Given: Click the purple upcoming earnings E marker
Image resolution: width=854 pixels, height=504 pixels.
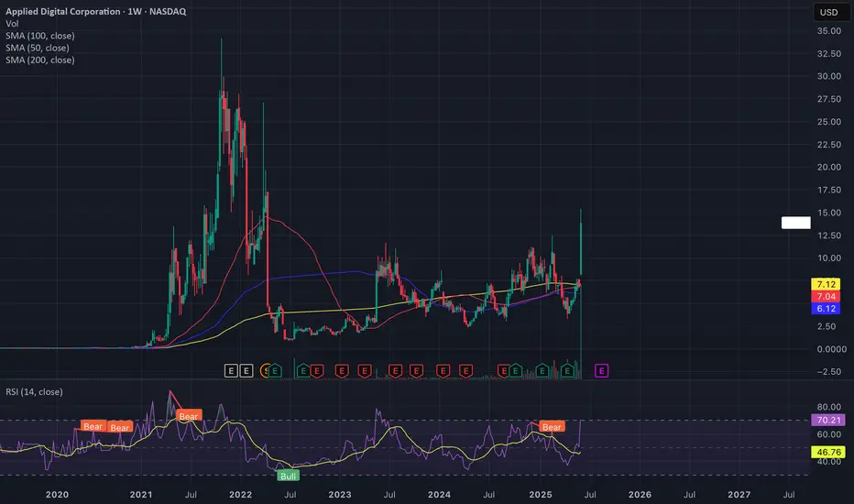Looking at the screenshot, I should click(601, 371).
